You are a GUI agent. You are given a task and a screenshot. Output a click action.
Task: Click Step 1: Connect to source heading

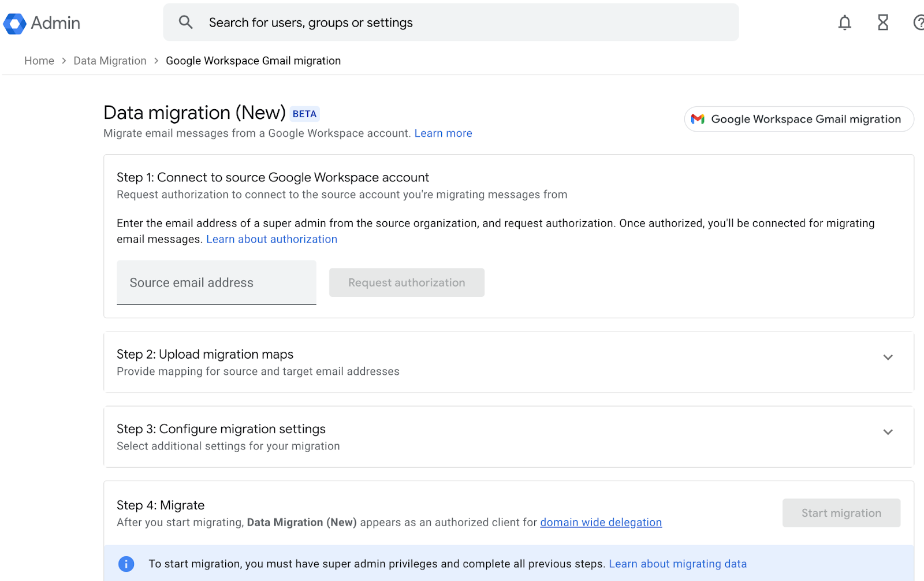pos(273,177)
